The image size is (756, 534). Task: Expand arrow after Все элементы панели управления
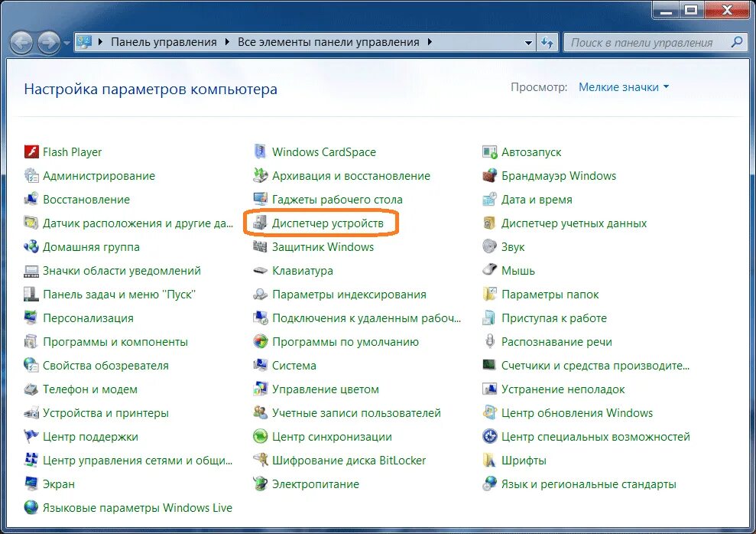[430, 42]
